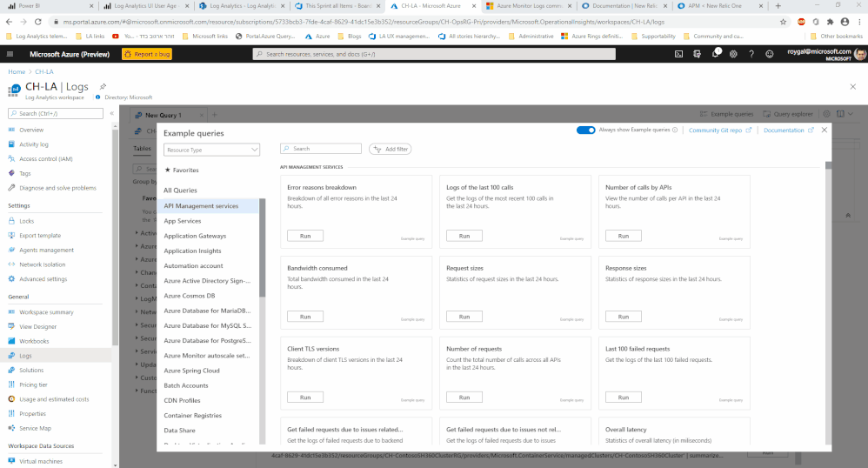Open Overview in the left menu
The image size is (868, 468).
[31, 130]
